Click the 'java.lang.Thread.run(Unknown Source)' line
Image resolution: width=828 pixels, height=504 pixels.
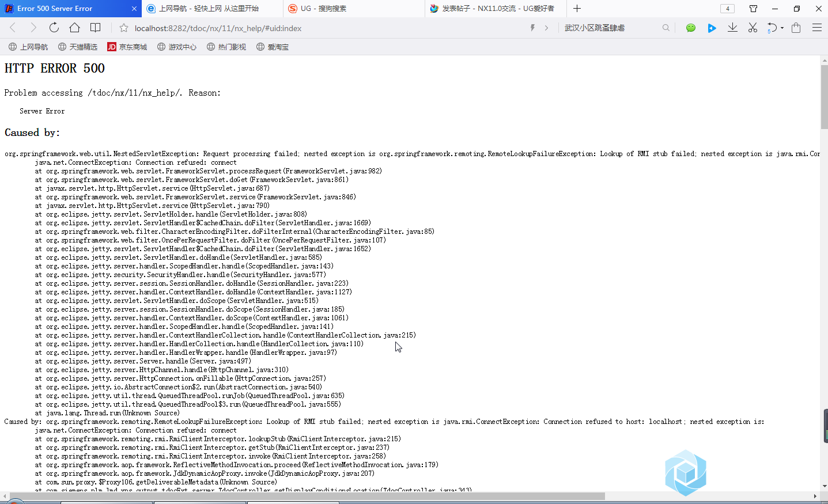(x=107, y=413)
